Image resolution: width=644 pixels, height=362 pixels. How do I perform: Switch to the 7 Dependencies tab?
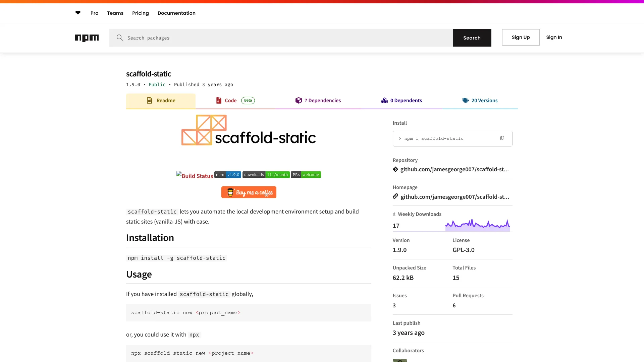(318, 101)
